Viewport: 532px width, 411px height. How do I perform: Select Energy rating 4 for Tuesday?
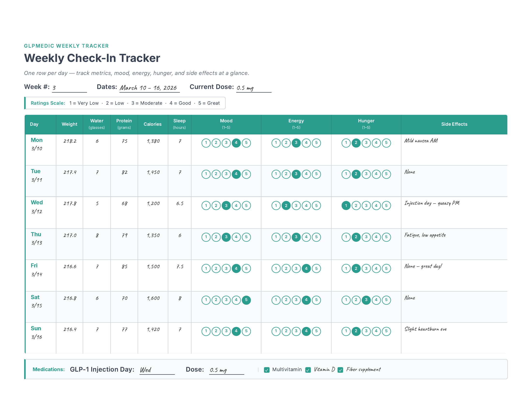[306, 174]
